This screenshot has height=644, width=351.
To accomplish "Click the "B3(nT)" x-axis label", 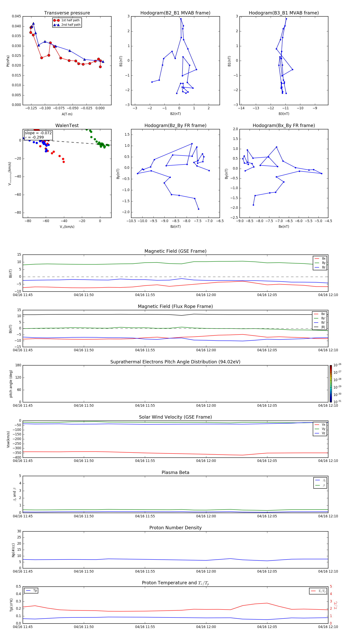I will [284, 114].
